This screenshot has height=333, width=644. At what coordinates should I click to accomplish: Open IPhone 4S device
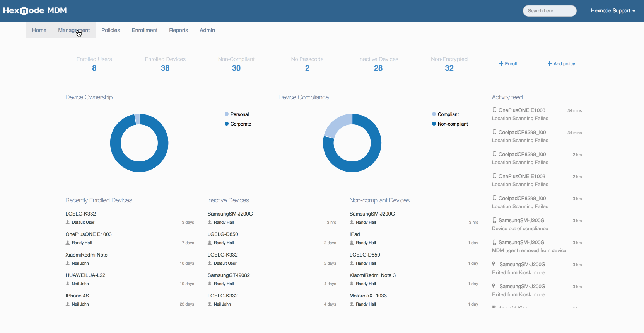coord(77,296)
